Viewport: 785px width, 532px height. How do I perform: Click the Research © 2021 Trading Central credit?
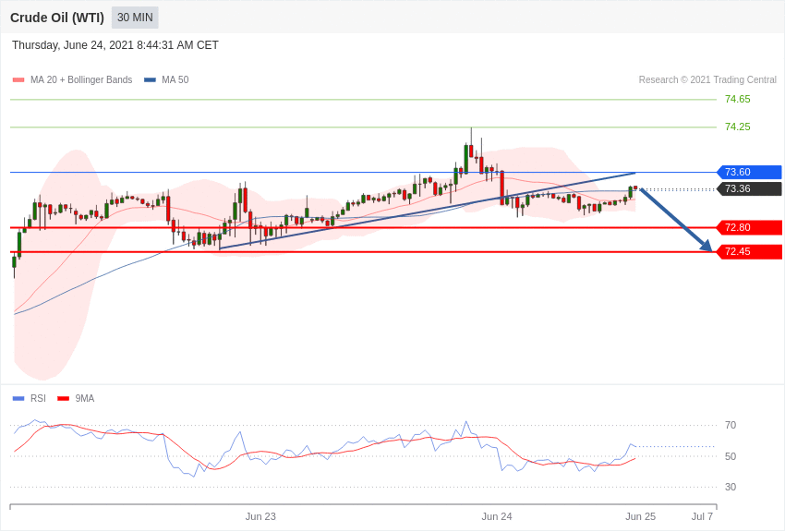point(707,79)
